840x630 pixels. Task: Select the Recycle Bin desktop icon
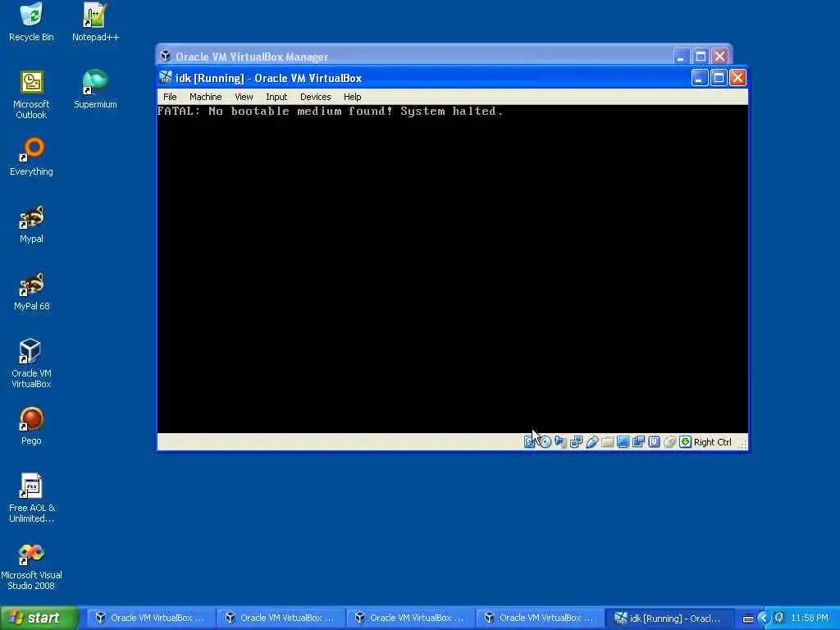click(31, 22)
